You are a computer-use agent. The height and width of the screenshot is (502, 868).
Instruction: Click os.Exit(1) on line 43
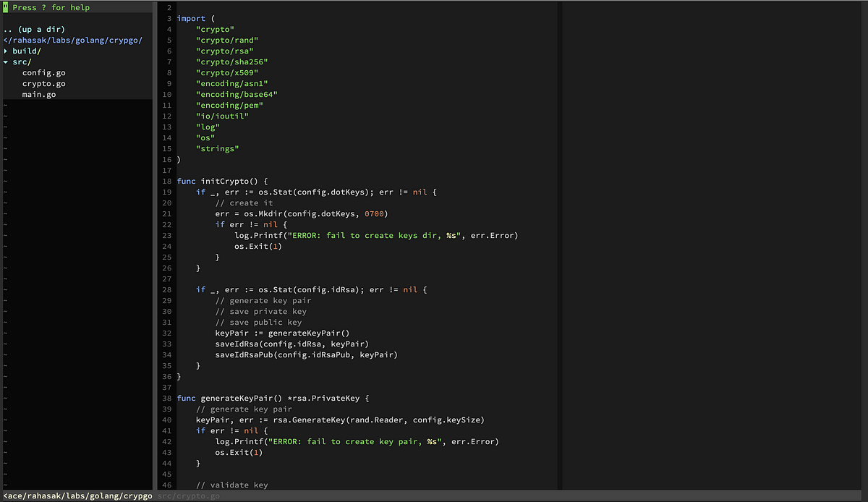[239, 452]
